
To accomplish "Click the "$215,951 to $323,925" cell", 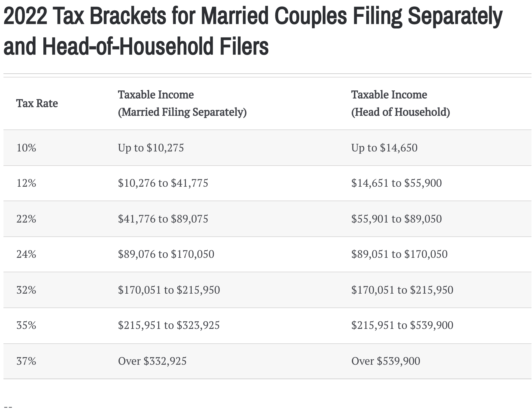I will coord(169,325).
